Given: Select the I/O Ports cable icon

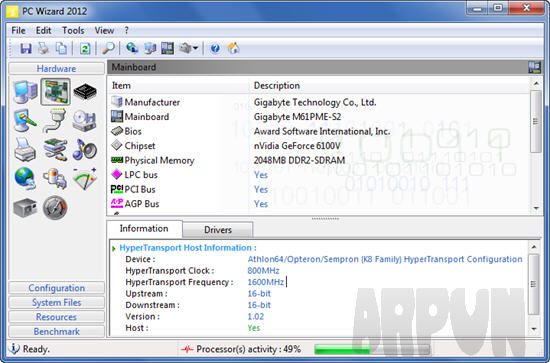Looking at the screenshot, I should (x=55, y=121).
